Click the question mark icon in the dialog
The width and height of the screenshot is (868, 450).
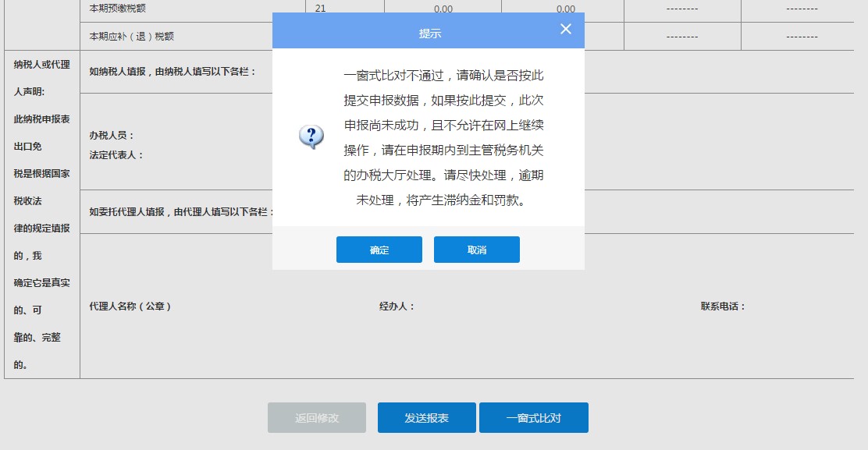pos(312,134)
